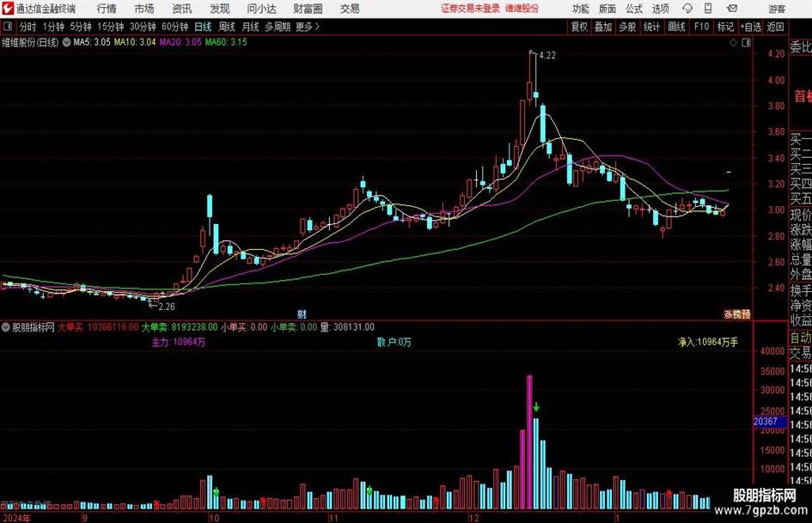Click the MA10: 3.04 label
This screenshot has height=523, width=812.
[135, 42]
